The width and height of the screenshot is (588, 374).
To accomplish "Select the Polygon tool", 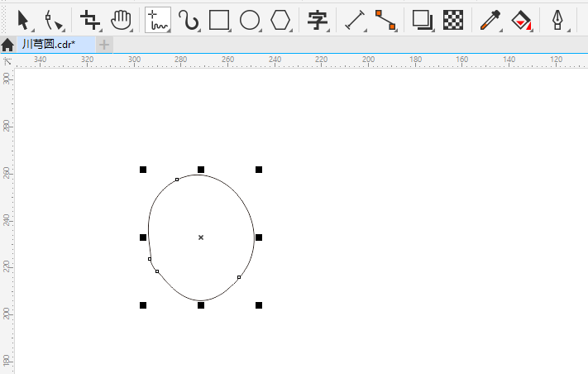I will click(x=280, y=20).
